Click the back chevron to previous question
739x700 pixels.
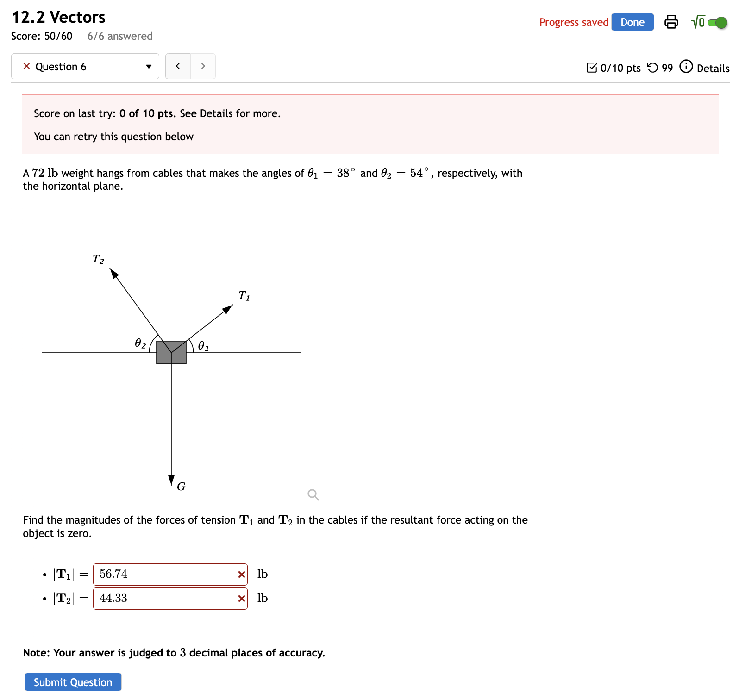(x=177, y=66)
